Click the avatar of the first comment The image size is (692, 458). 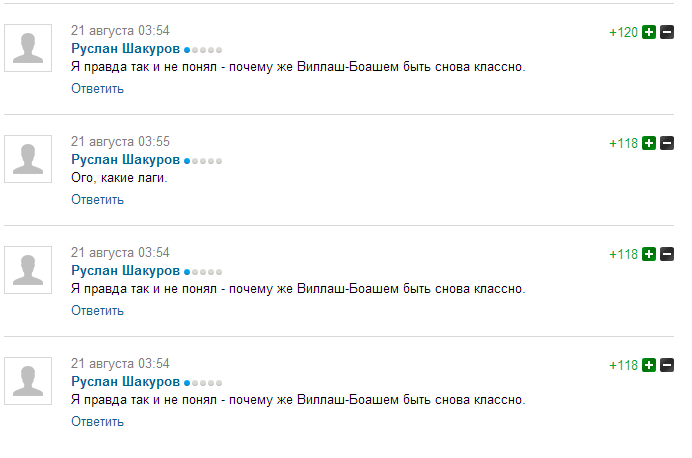28,48
